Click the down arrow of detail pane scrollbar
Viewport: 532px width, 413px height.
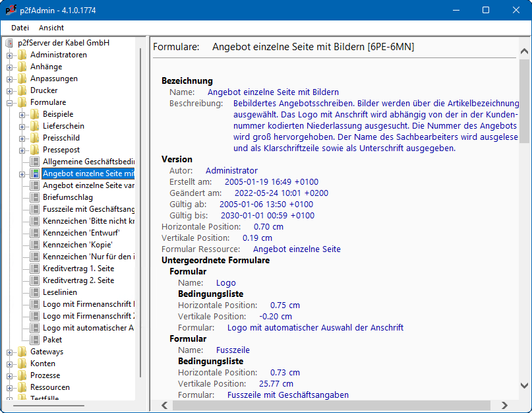524,385
